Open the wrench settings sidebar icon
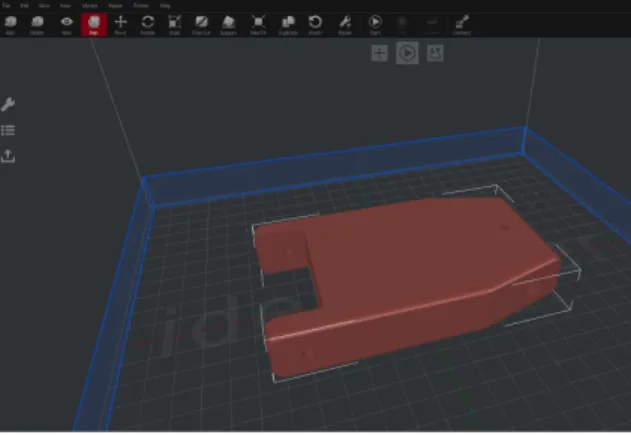The height and width of the screenshot is (435, 631). [8, 104]
